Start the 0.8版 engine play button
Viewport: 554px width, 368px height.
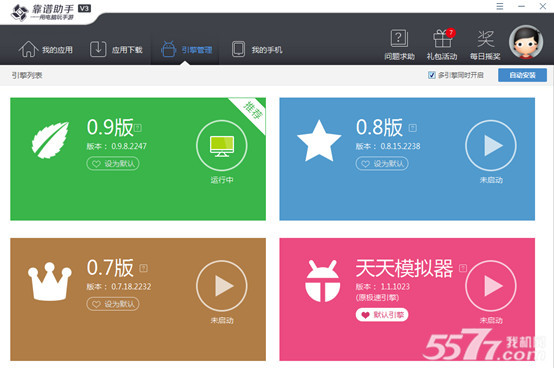tap(491, 146)
